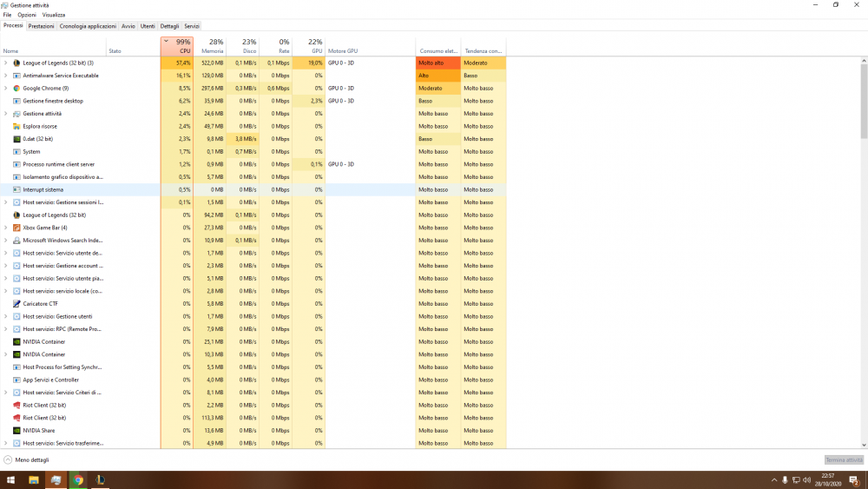This screenshot has width=868, height=489.
Task: Click the Google Chrome process icon
Action: pyautogui.click(x=16, y=89)
